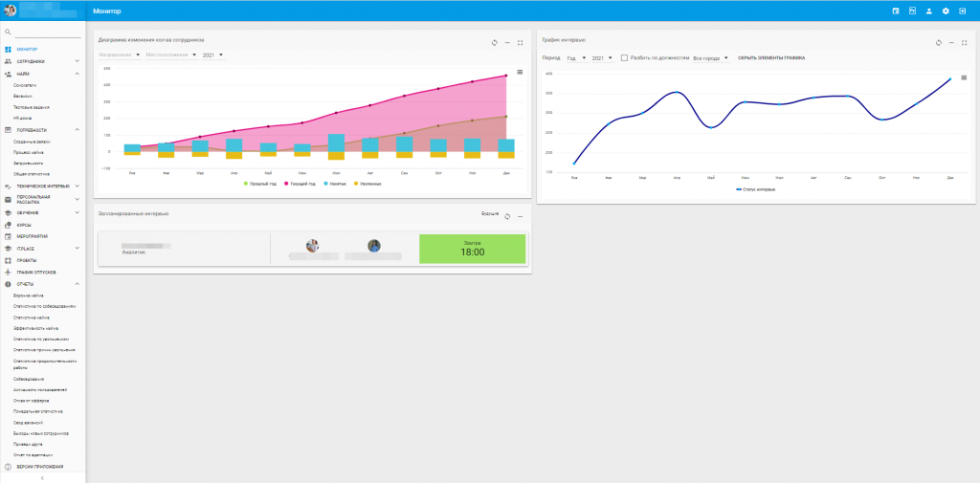Image resolution: width=980 pixels, height=483 pixels.
Task: Collapse the sidebar with bottom chevron
Action: 42,478
